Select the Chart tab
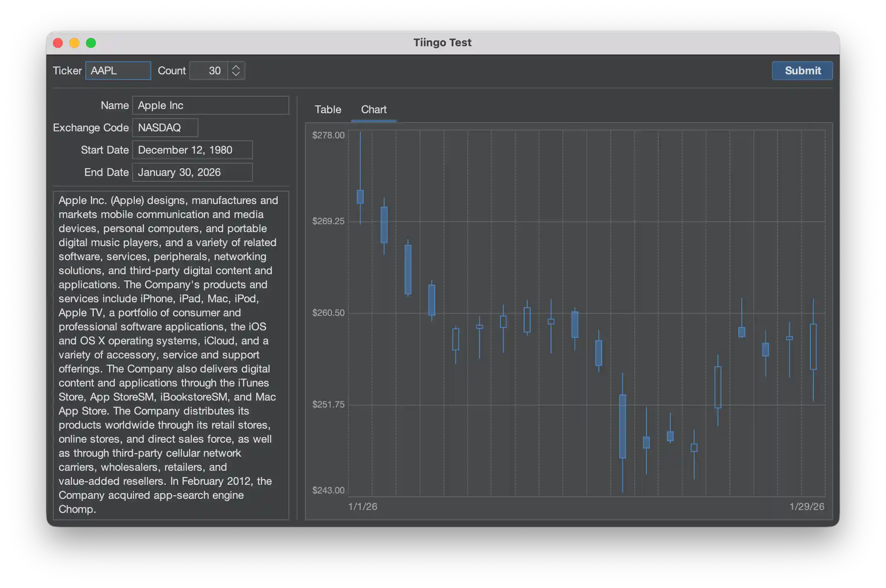 coord(374,109)
